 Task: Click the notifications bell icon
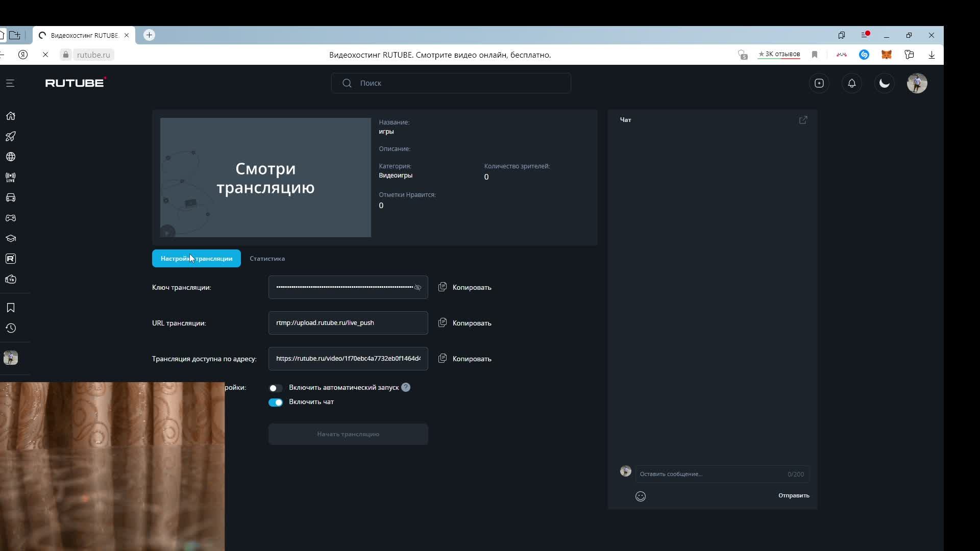pos(851,83)
